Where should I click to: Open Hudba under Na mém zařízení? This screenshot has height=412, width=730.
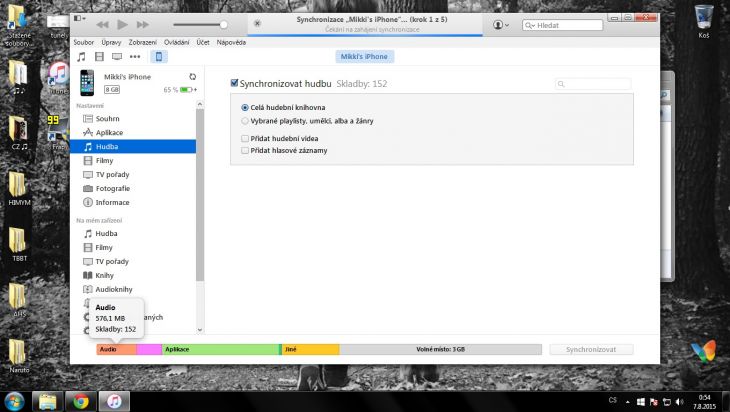click(106, 234)
